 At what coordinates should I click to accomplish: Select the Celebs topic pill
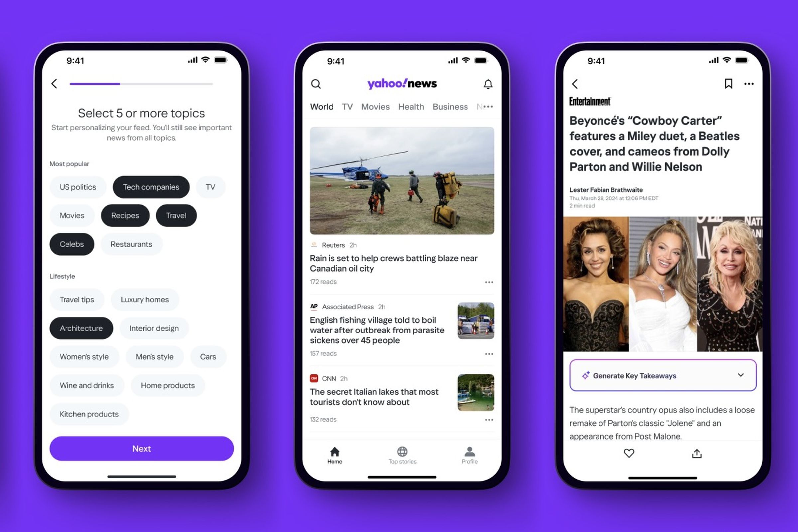tap(70, 244)
